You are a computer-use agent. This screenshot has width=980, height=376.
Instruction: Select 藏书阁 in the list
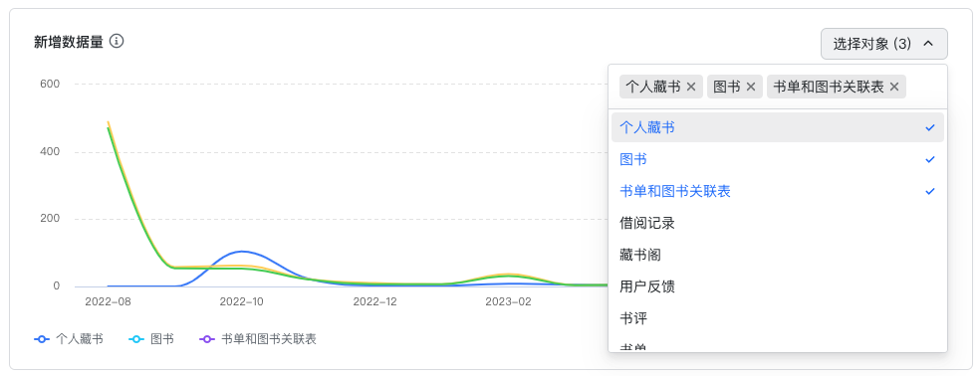point(778,255)
